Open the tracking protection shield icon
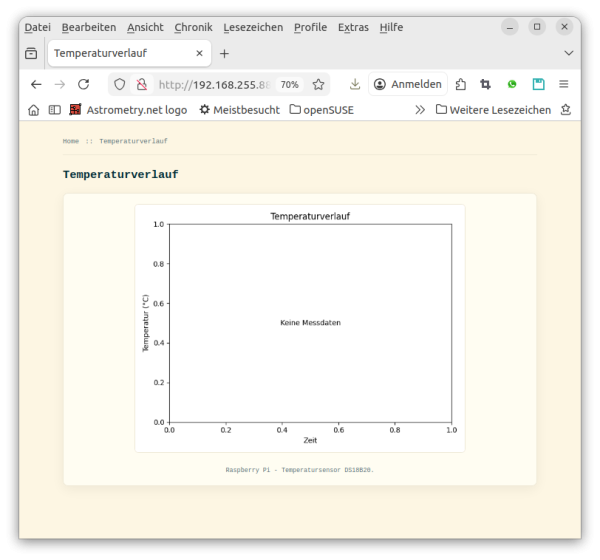This screenshot has width=600, height=560. [x=120, y=85]
